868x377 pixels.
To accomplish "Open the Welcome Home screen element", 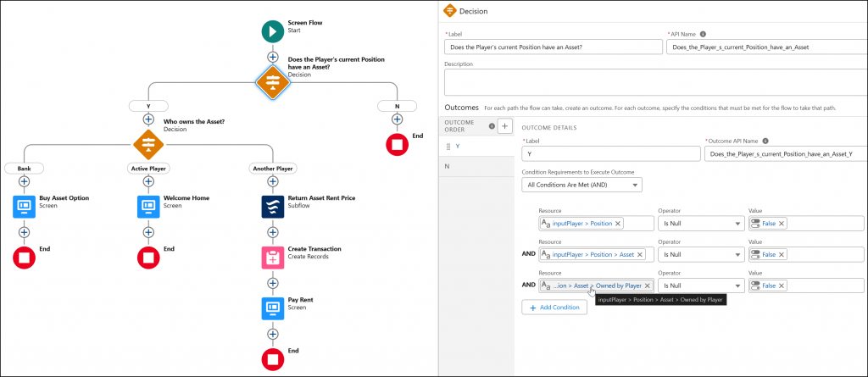I will coord(148,207).
